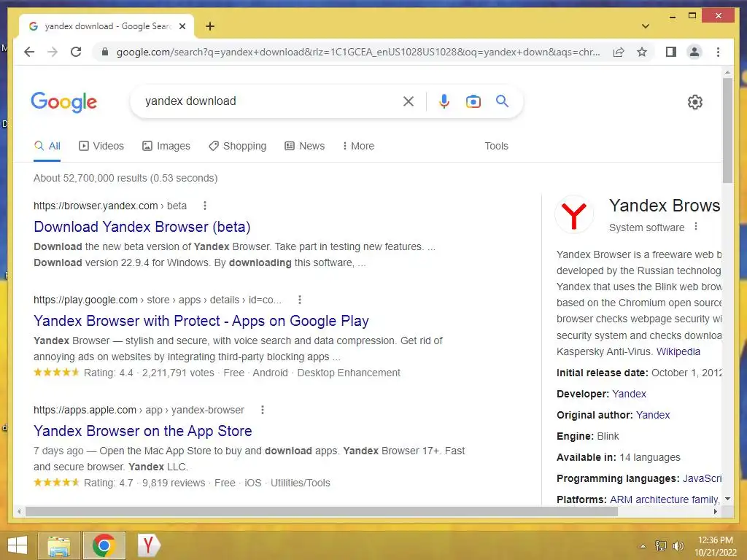747x560 pixels.
Task: Open the taskbar clock and date
Action: [715, 546]
